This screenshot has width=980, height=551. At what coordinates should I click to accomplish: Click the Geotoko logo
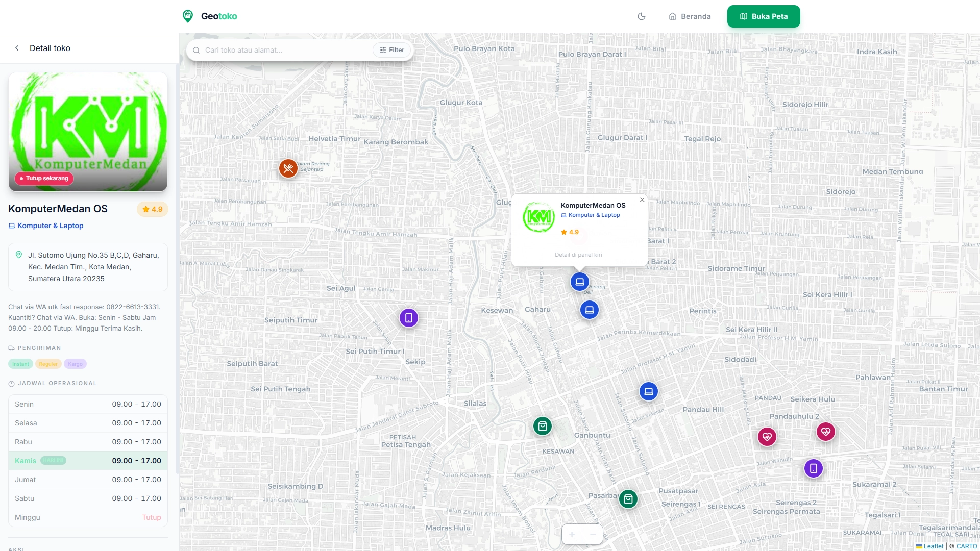(210, 16)
